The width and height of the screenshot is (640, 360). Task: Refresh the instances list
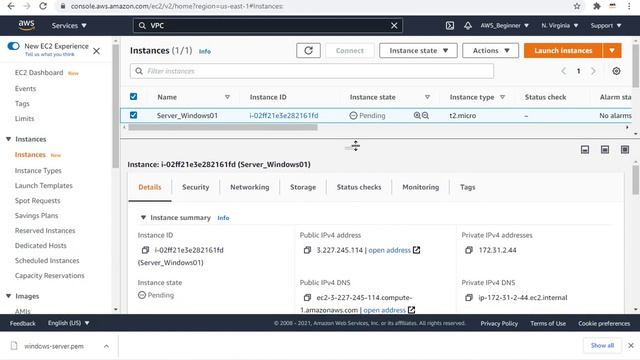[308, 51]
